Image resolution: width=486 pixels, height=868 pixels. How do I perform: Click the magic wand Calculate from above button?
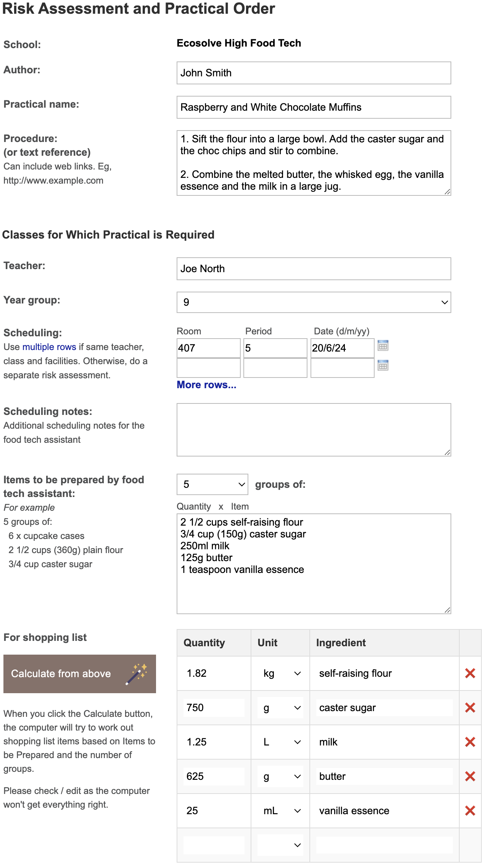79,674
